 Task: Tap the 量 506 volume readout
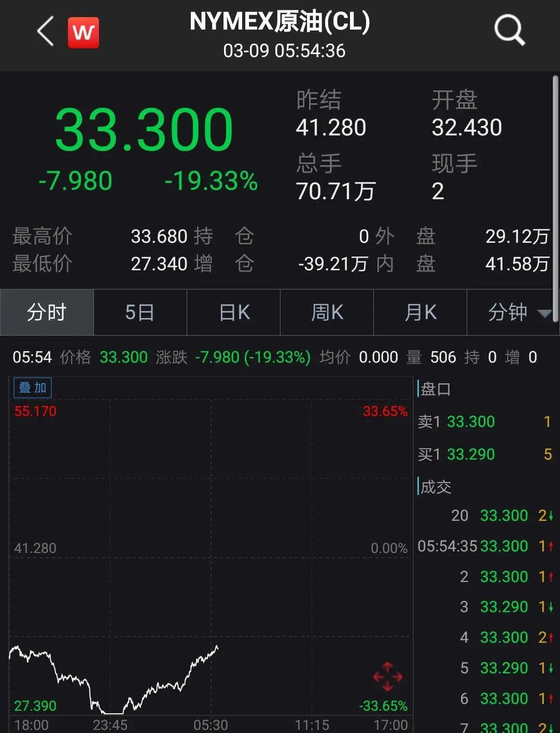(431, 357)
